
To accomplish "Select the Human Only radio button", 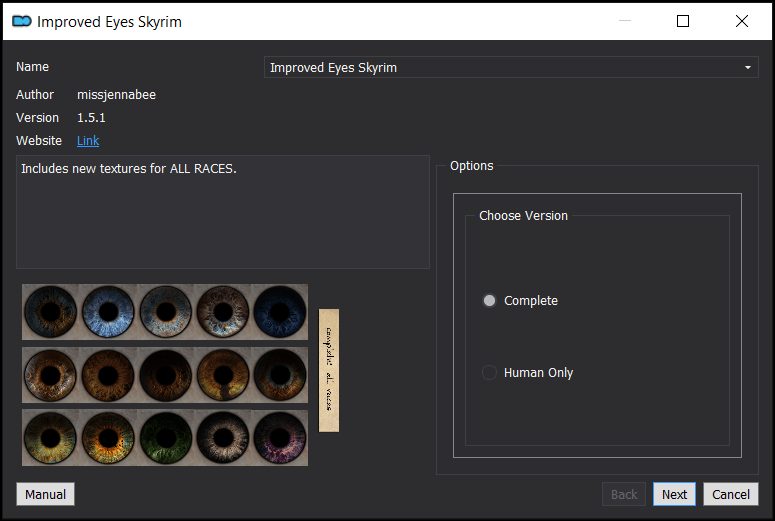I will [489, 372].
